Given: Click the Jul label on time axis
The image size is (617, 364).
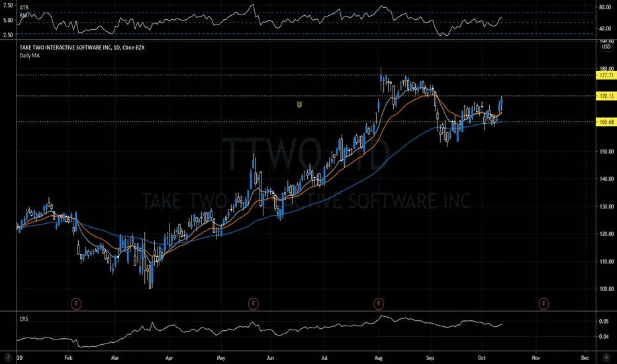Looking at the screenshot, I should tap(324, 357).
